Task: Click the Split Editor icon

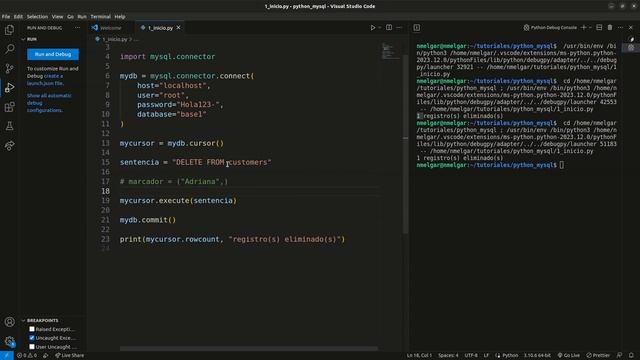Action: (389, 28)
